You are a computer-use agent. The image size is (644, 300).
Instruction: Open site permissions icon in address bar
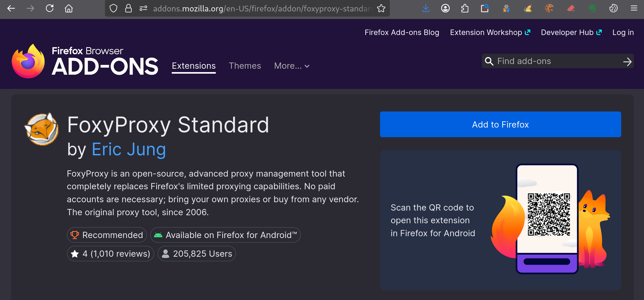[x=143, y=9]
